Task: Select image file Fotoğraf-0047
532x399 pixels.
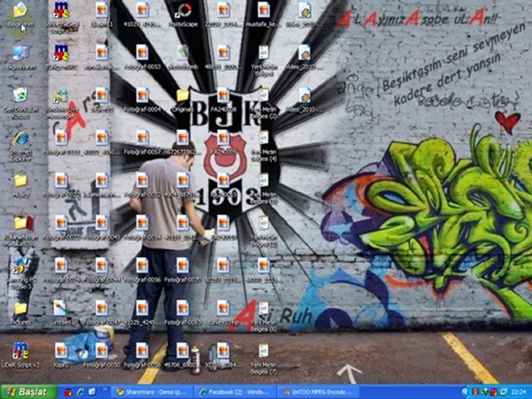Action: click(101, 313)
